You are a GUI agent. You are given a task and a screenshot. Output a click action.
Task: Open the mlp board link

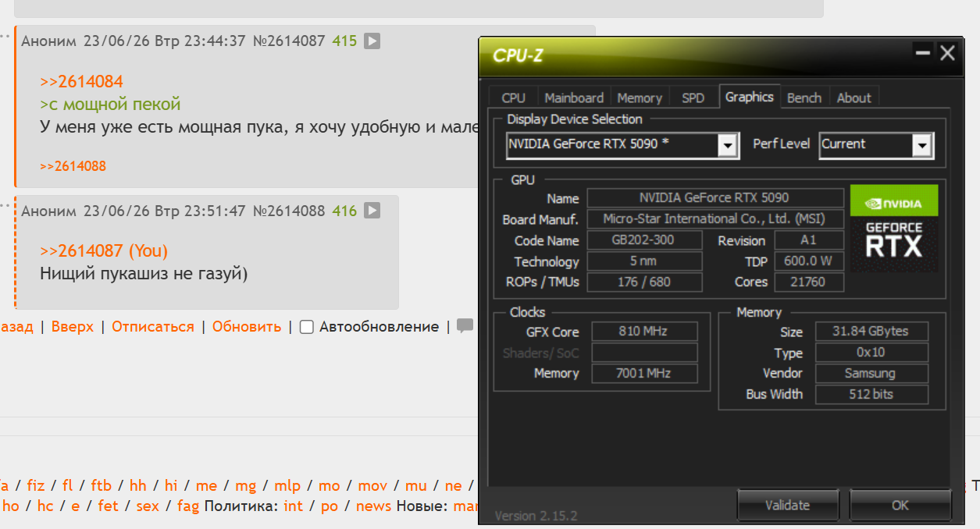pos(287,486)
